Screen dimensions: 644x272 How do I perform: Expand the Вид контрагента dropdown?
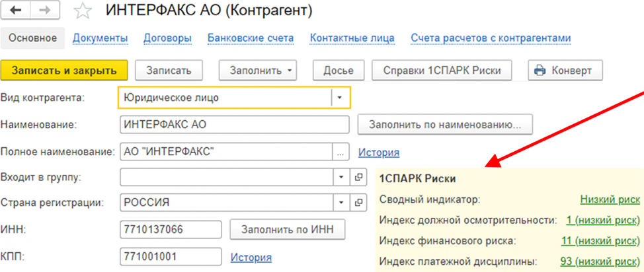tap(340, 98)
